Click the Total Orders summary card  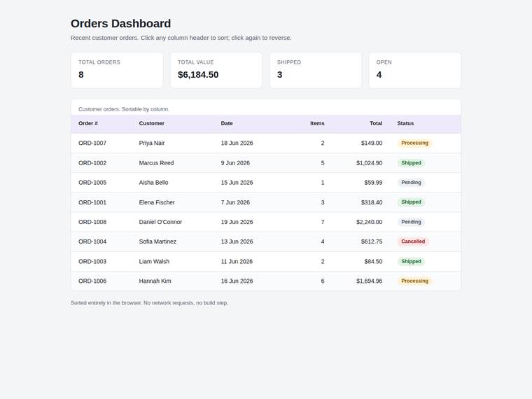point(117,70)
